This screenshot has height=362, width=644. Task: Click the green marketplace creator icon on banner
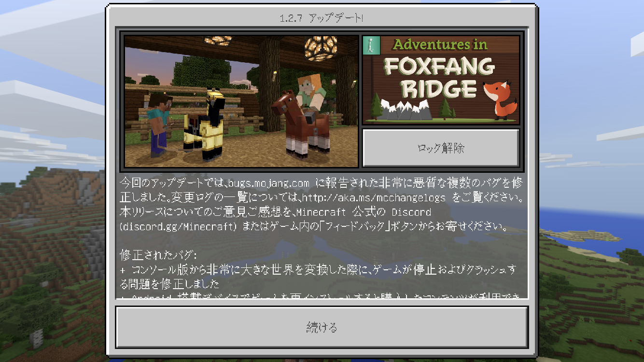click(372, 45)
